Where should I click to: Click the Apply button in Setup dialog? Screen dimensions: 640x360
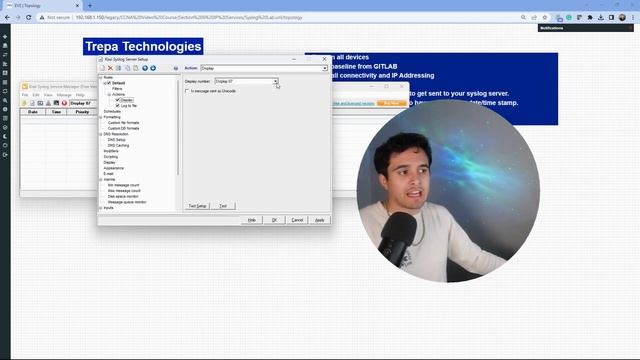tap(320, 220)
